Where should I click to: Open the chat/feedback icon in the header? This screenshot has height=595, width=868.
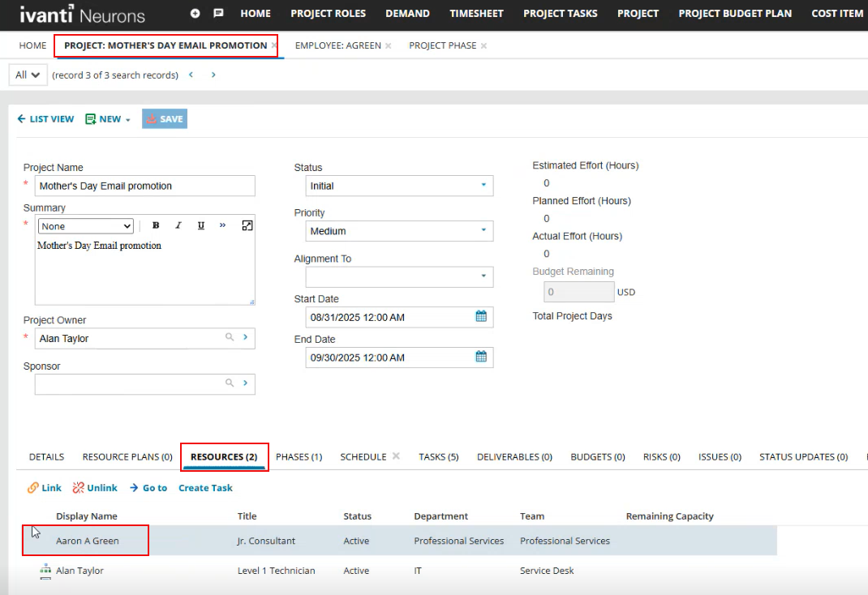pos(217,13)
